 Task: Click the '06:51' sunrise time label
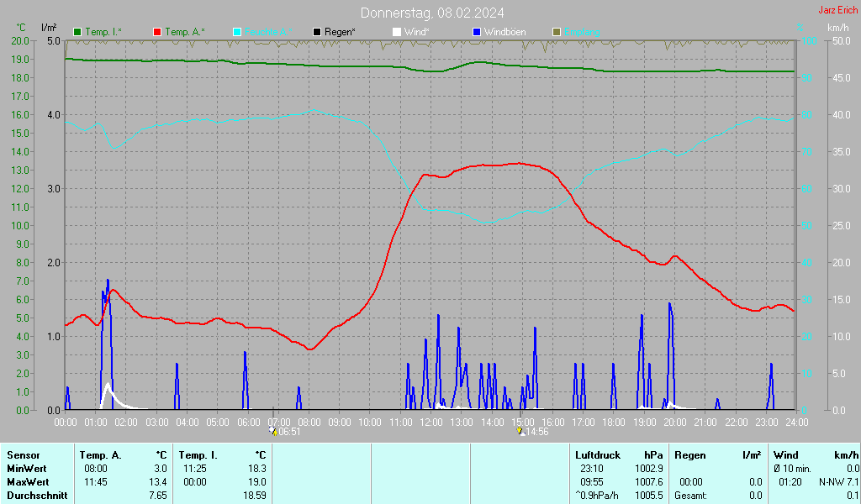click(289, 432)
